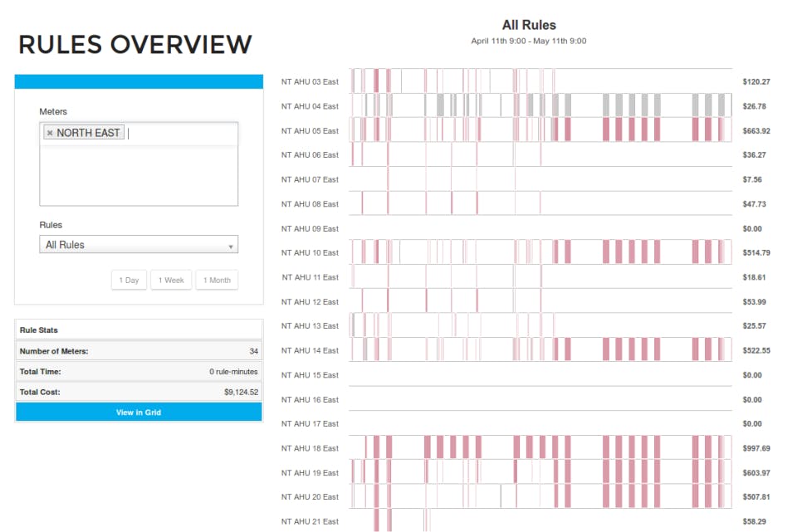This screenshot has width=797, height=532.
Task: Click the $522.55 cost value
Action: point(756,350)
